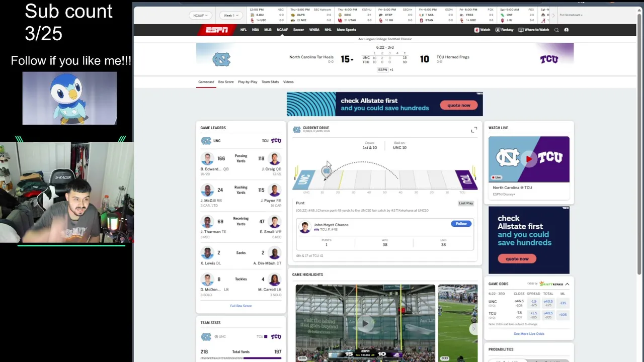Viewport: 644px width, 362px height.
Task: Open See More Live Odds link
Action: [529, 334]
